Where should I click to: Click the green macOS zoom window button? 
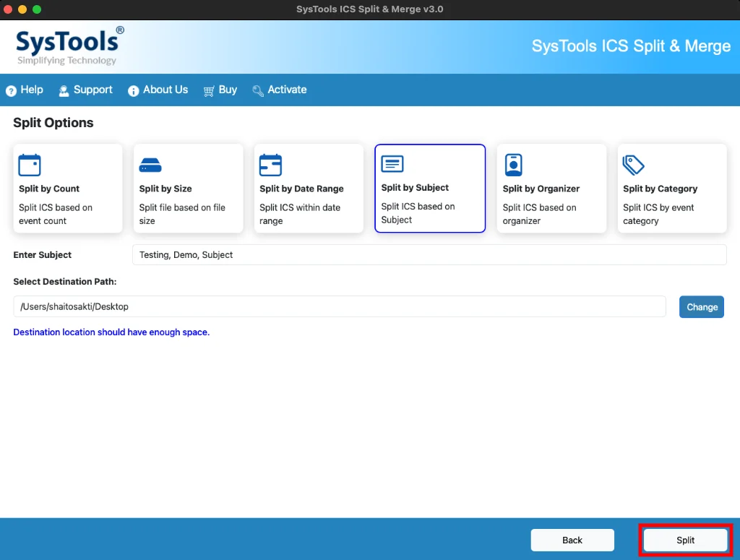(37, 9)
